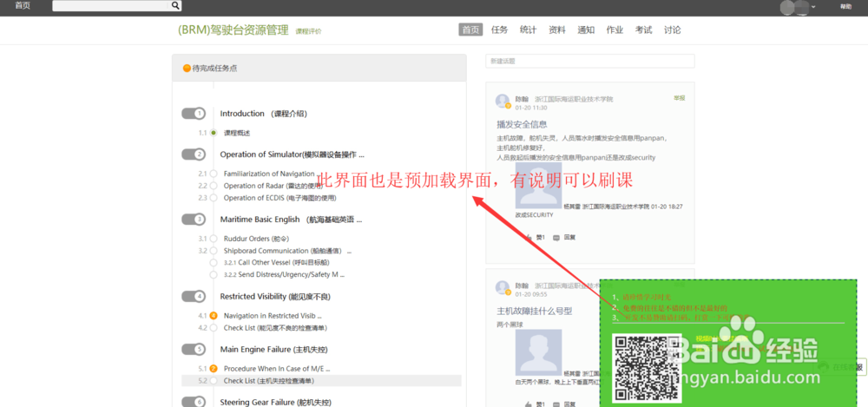Click the status circle for Shipborad Communication
Image resolution: width=868 pixels, height=407 pixels.
pyautogui.click(x=214, y=251)
